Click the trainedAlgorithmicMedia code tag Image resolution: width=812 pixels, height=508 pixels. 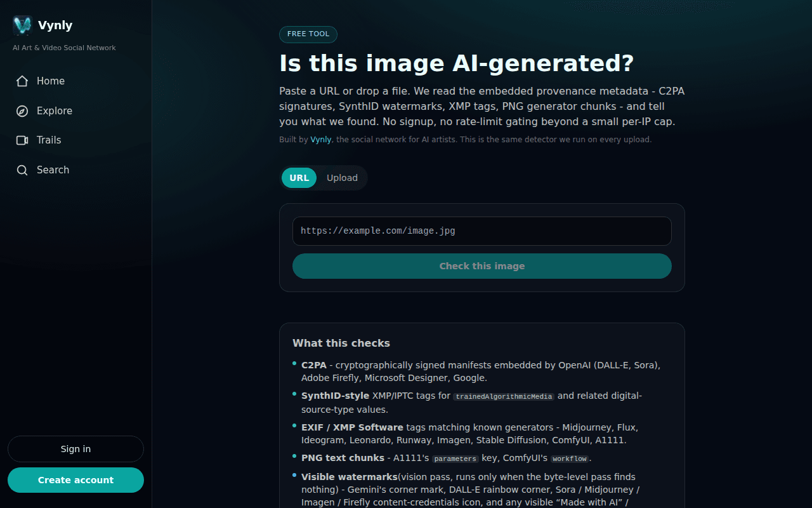coord(504,396)
